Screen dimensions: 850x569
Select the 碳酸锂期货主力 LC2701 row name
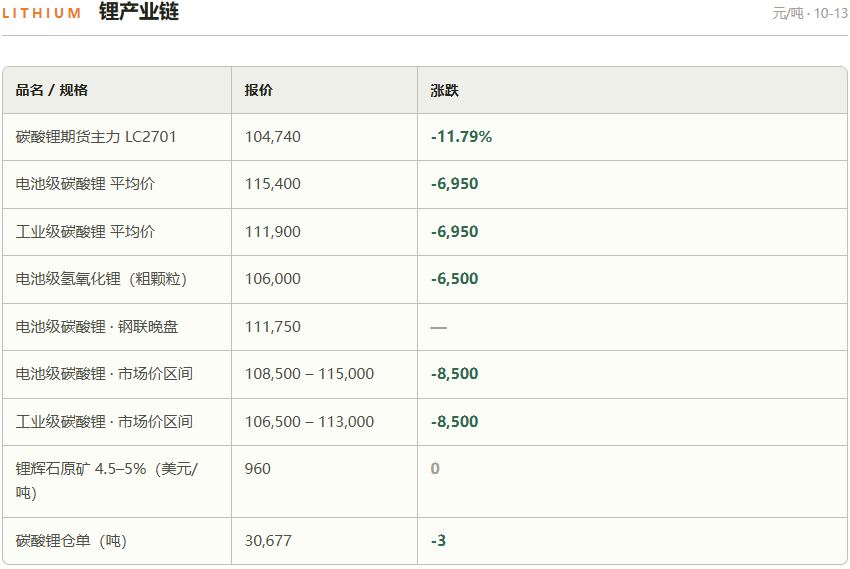(x=96, y=137)
